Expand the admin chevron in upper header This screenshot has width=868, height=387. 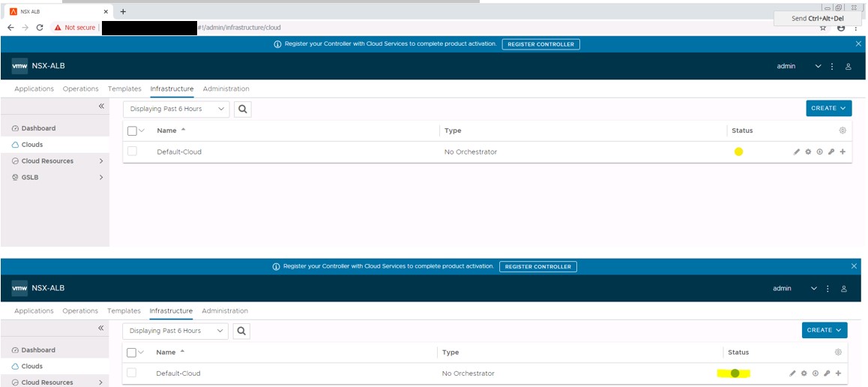tap(819, 67)
